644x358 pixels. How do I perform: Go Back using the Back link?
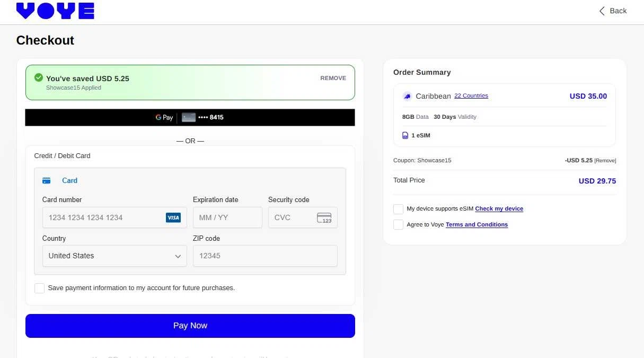point(613,11)
